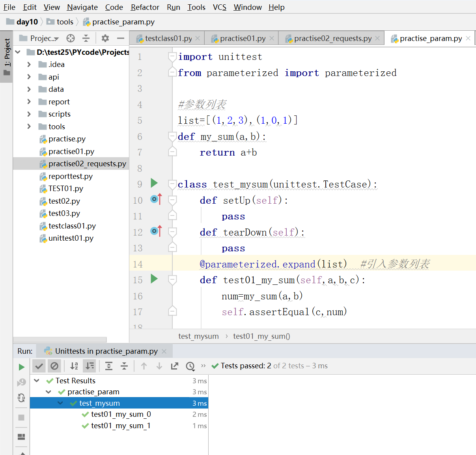The image size is (476, 455).
Task: Select TEST01.py in the project tree
Action: [x=66, y=188]
